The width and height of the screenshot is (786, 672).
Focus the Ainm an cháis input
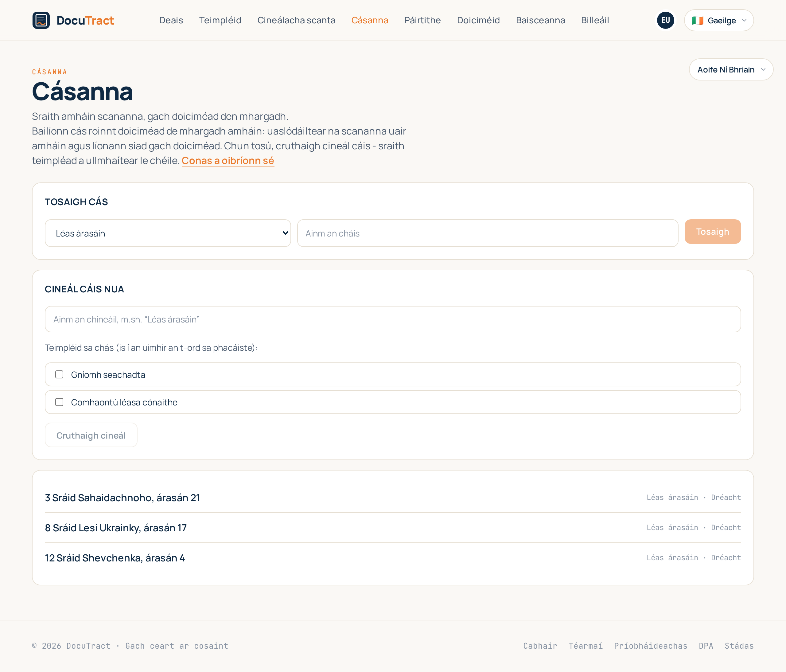point(488,233)
